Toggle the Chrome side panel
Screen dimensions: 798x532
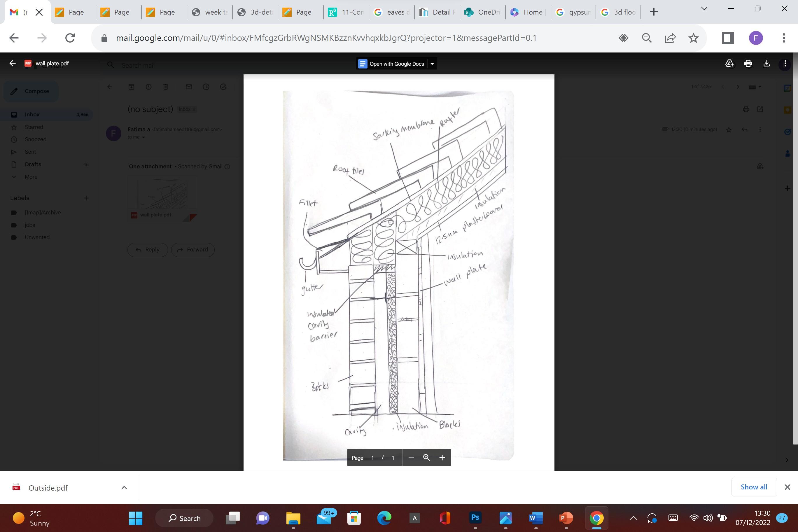727,38
